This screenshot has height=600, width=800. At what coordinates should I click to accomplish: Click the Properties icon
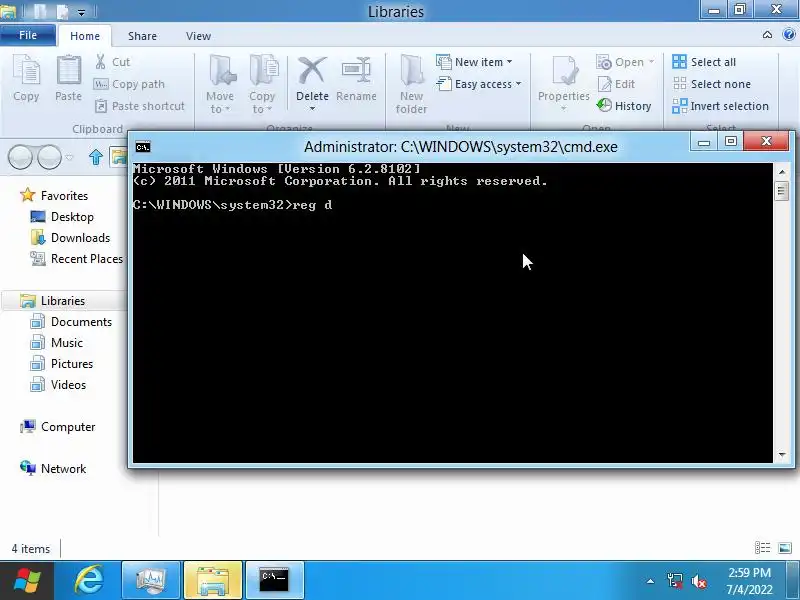[x=564, y=70]
